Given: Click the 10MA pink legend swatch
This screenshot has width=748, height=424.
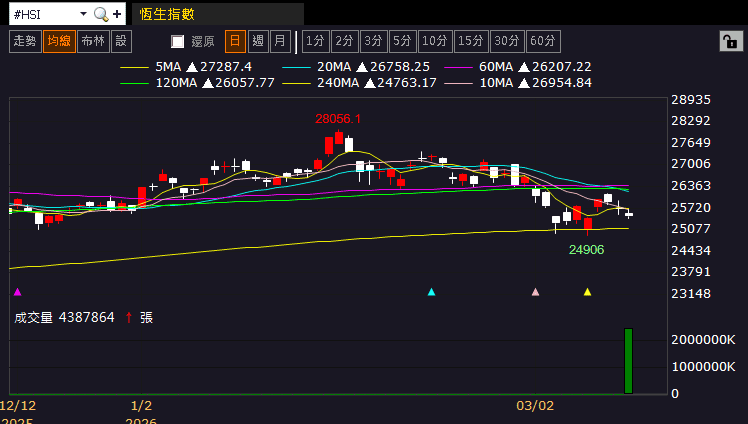Looking at the screenshot, I should point(458,83).
